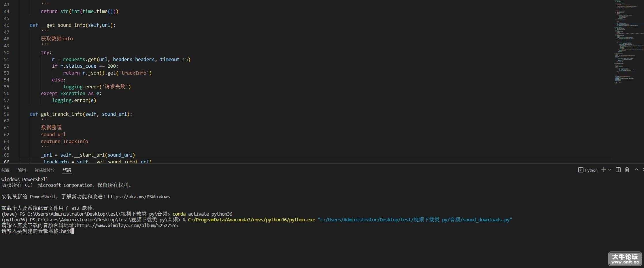The image size is (644, 268).
Task: Open the terminal launch profile dropdown
Action: tap(610, 170)
